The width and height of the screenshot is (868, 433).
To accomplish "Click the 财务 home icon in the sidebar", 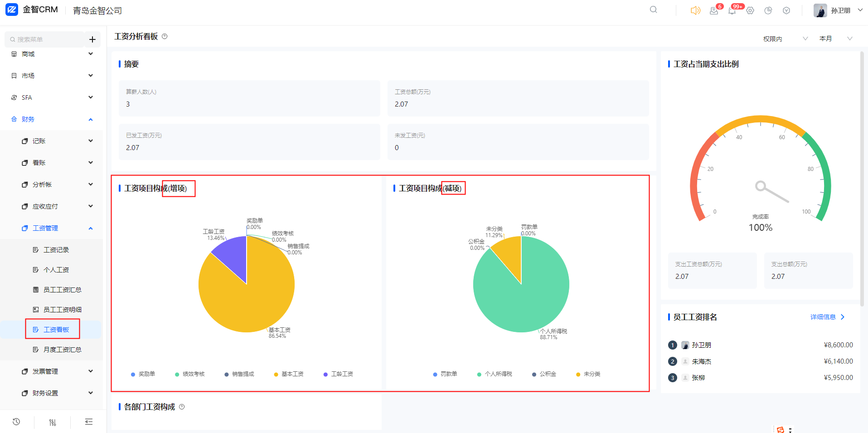I will pyautogui.click(x=14, y=119).
